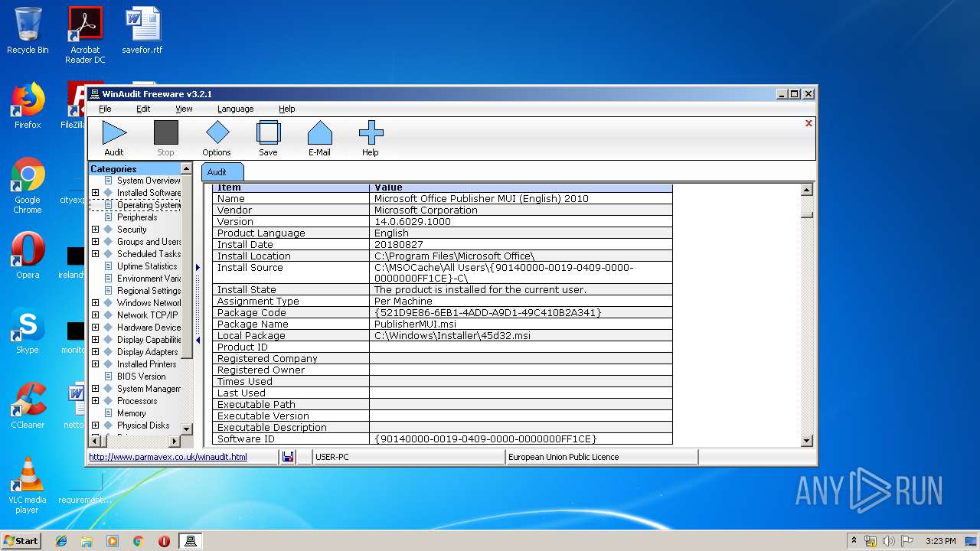Launch Firefox from desktop shortcut
Screen dimensions: 980x551
(x=28, y=106)
